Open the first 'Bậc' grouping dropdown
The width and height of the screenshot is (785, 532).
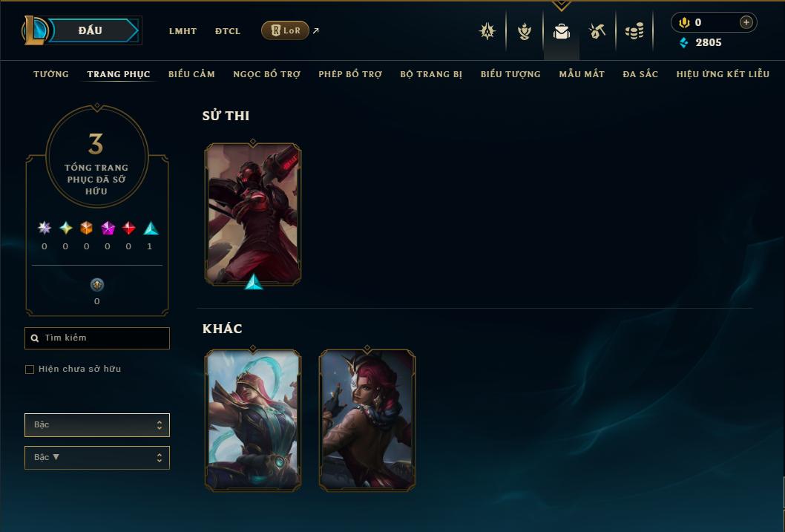[x=97, y=425]
